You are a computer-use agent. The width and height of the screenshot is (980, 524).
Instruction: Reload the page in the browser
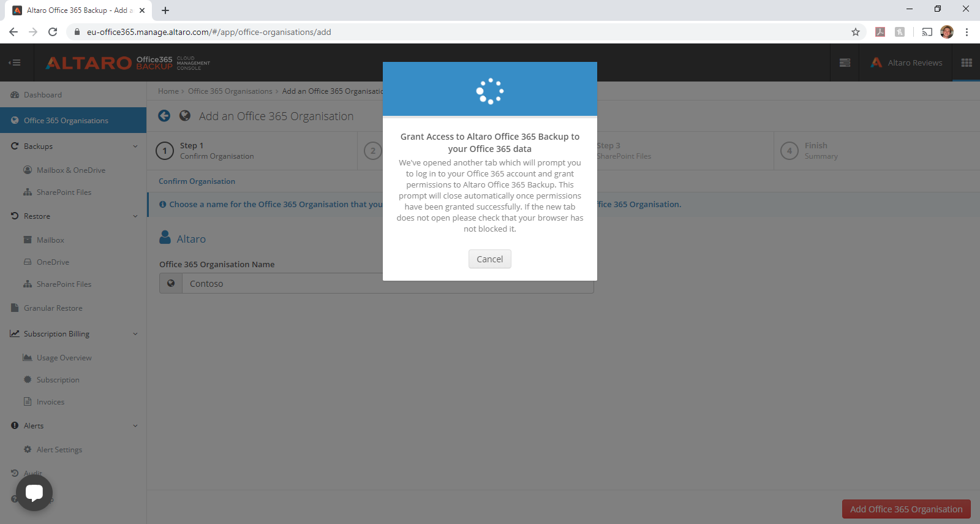(x=53, y=32)
